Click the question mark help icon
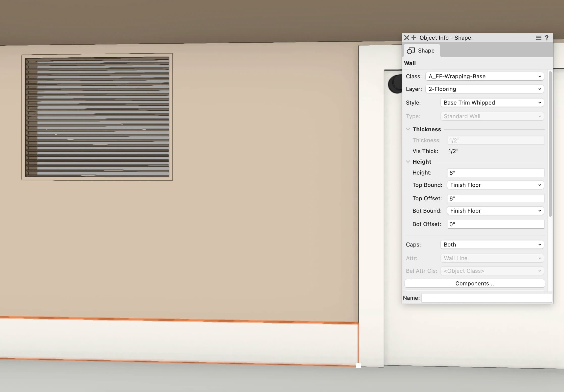 547,38
